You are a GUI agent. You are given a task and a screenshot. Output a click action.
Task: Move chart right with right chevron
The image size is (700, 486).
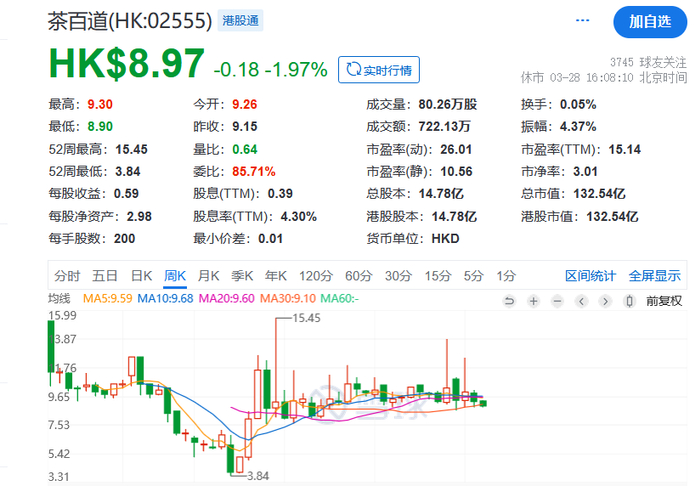(x=605, y=301)
